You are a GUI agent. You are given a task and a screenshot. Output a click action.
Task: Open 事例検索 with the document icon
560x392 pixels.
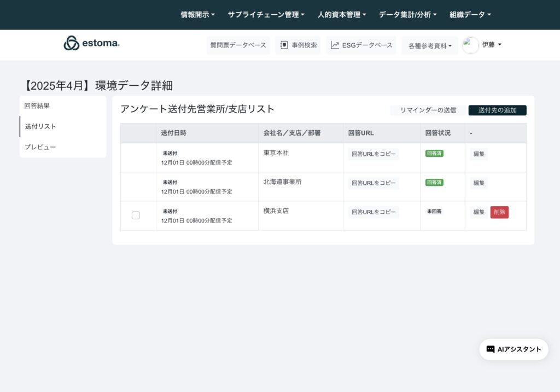point(298,45)
